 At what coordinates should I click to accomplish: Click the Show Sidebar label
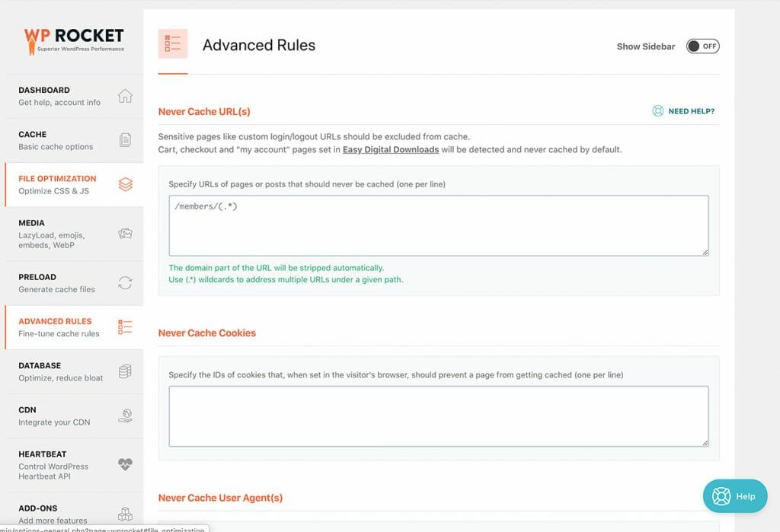pyautogui.click(x=646, y=46)
